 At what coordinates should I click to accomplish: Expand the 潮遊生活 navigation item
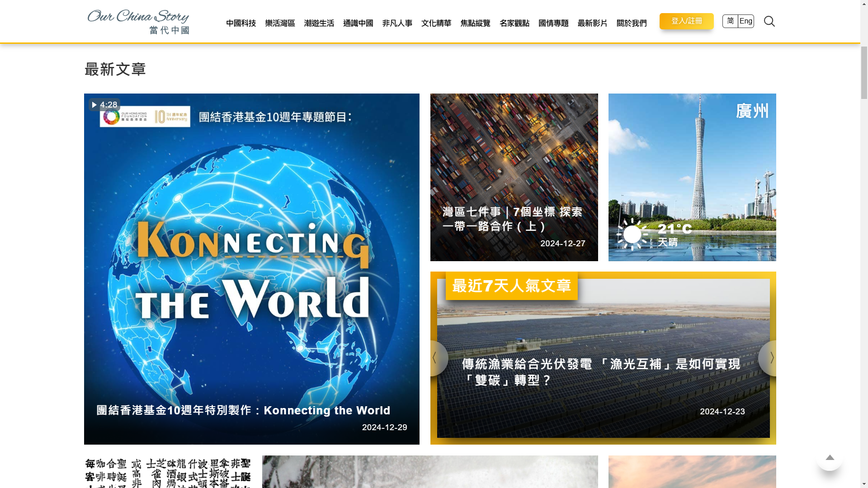319,23
